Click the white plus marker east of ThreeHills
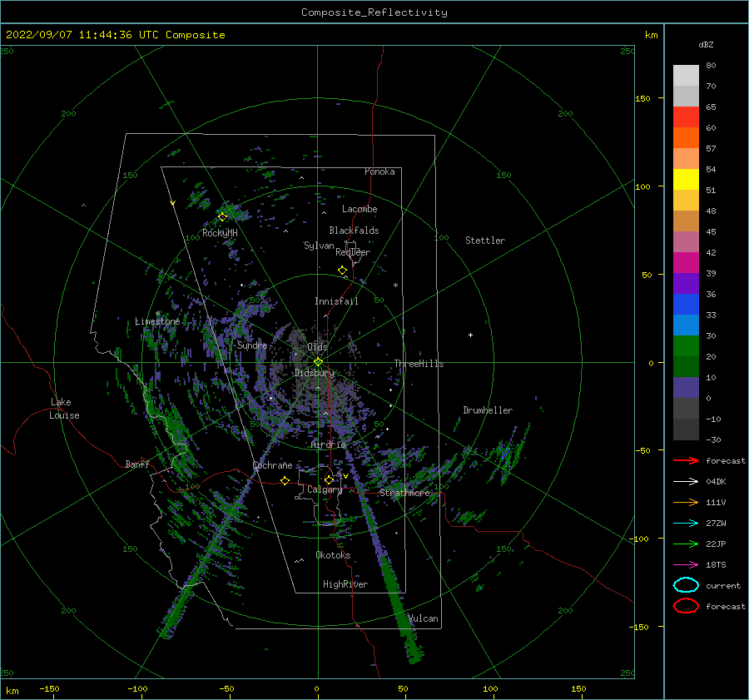Viewport: 749px width, 700px height. [x=470, y=335]
